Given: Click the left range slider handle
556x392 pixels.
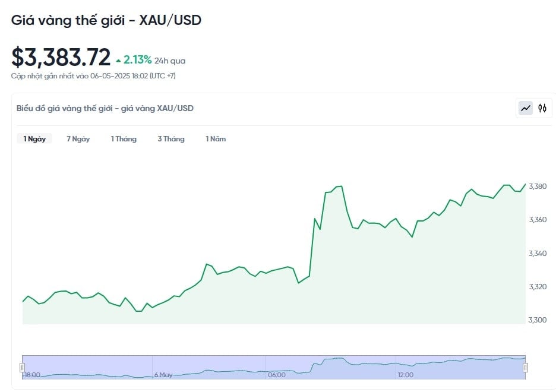Looking at the screenshot, I should (22, 367).
